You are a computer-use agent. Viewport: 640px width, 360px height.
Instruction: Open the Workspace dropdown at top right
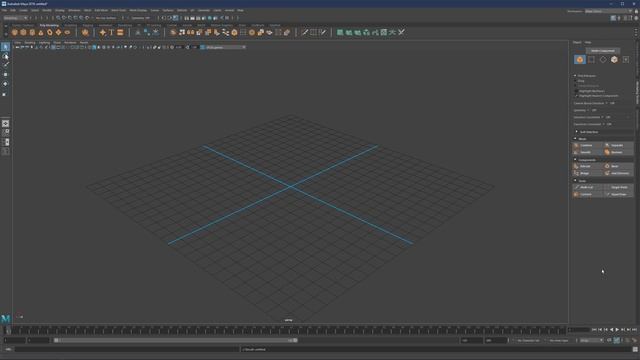click(x=608, y=11)
